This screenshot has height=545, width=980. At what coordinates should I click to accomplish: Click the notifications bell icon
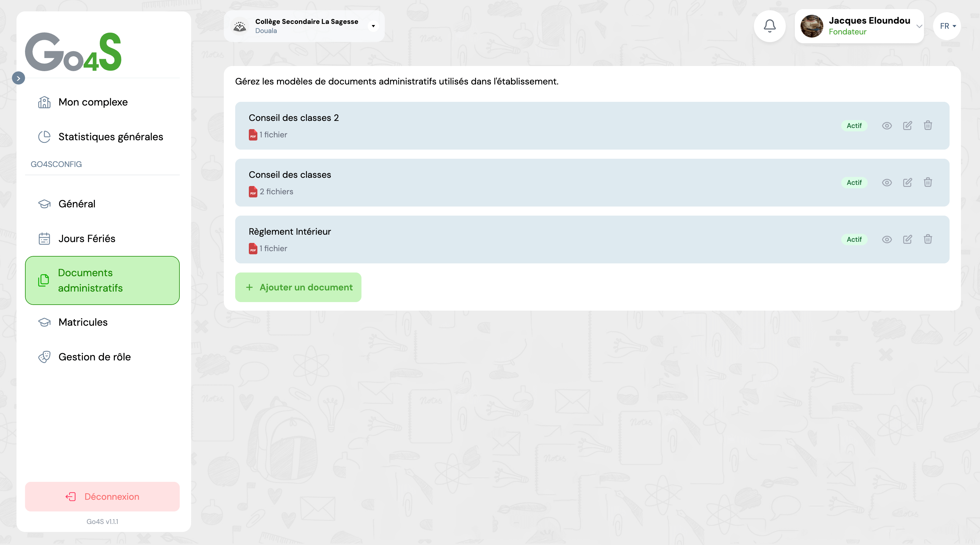pyautogui.click(x=770, y=26)
